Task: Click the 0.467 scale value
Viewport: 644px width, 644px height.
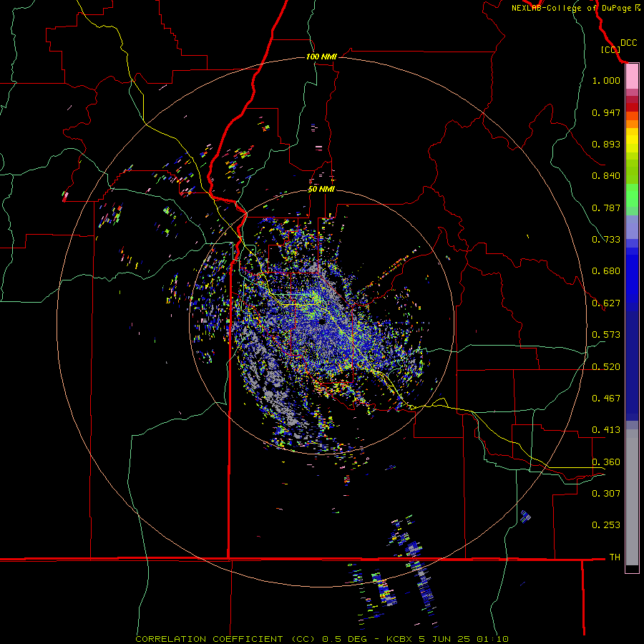Action: pyautogui.click(x=606, y=399)
